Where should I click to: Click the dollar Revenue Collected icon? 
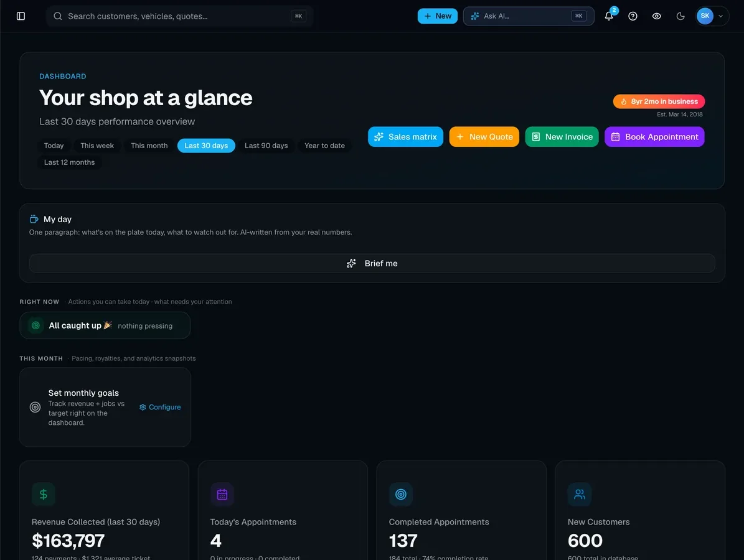tap(43, 495)
